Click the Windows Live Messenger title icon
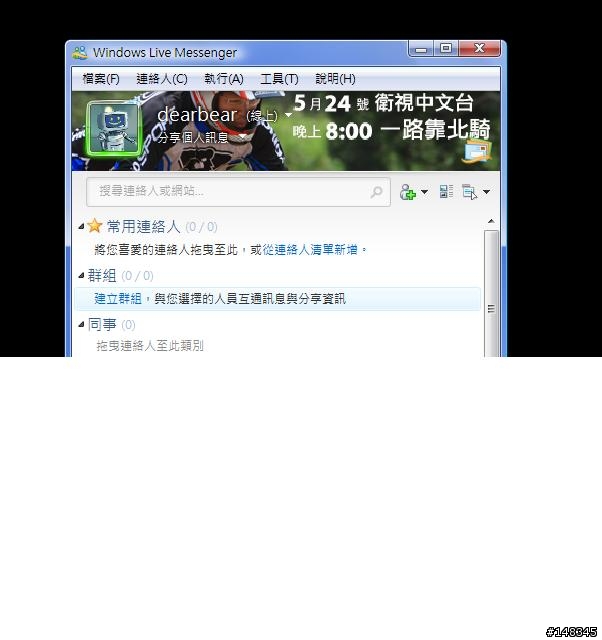This screenshot has height=640, width=602. pyautogui.click(x=80, y=53)
